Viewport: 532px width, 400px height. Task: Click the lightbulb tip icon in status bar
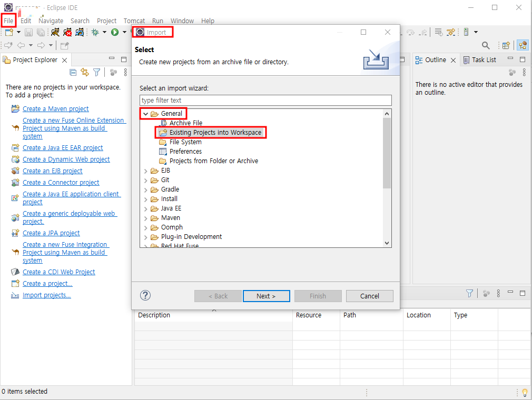525,393
